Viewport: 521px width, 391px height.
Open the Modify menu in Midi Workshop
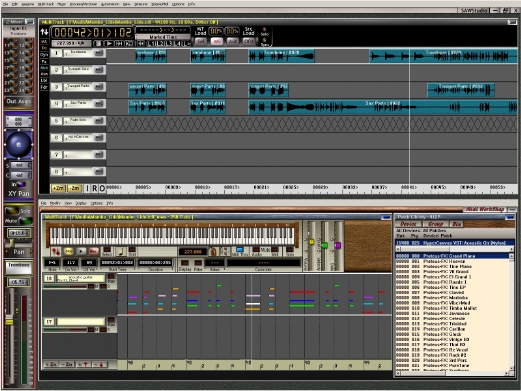55,203
